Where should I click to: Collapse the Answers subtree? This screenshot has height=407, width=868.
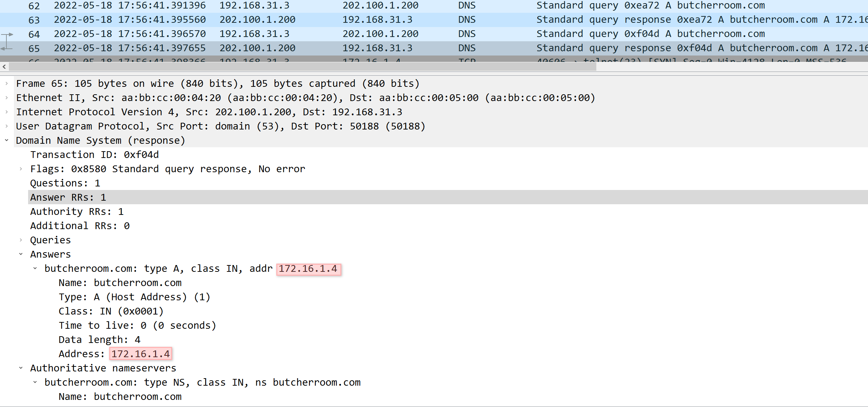click(21, 254)
